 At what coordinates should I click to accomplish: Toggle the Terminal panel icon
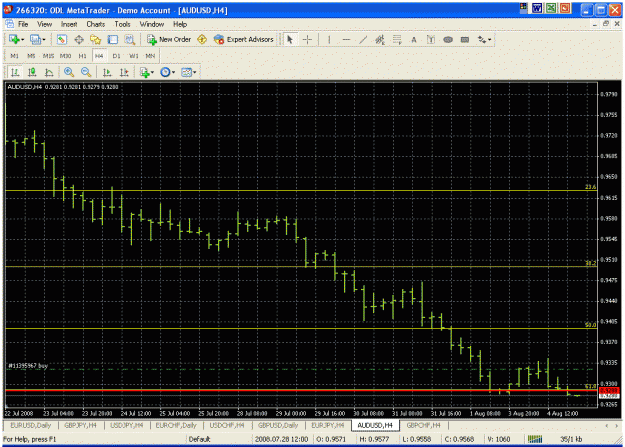[x=113, y=39]
